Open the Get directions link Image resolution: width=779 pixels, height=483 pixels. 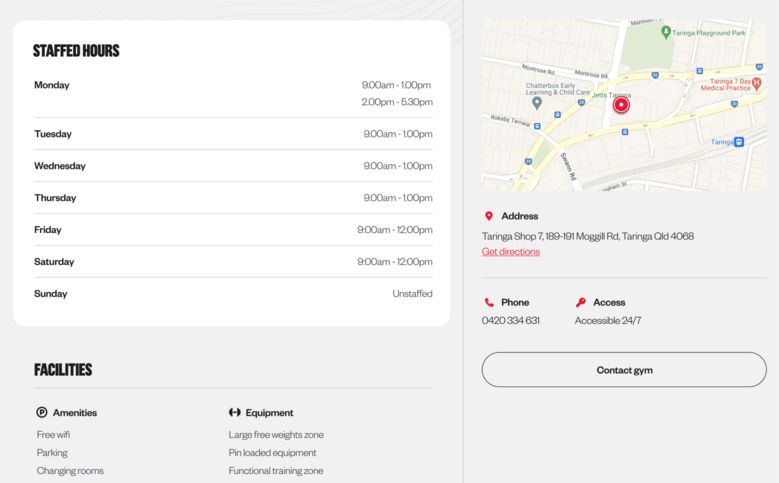tap(511, 251)
